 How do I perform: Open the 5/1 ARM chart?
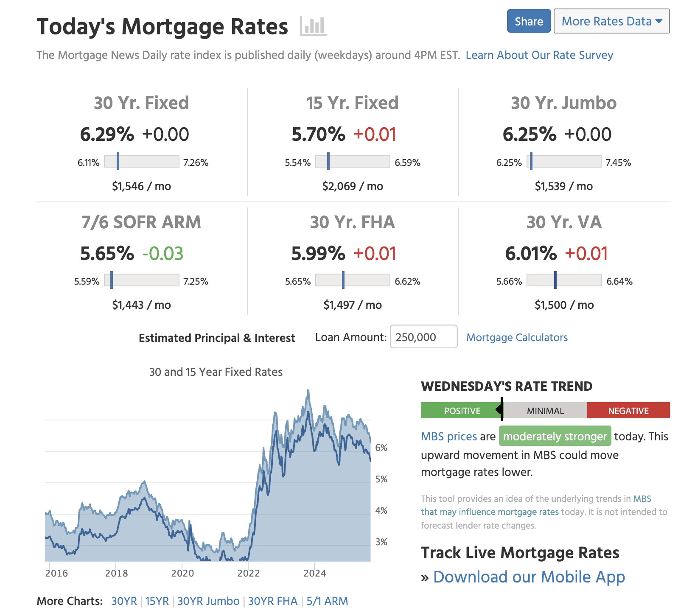[327, 601]
